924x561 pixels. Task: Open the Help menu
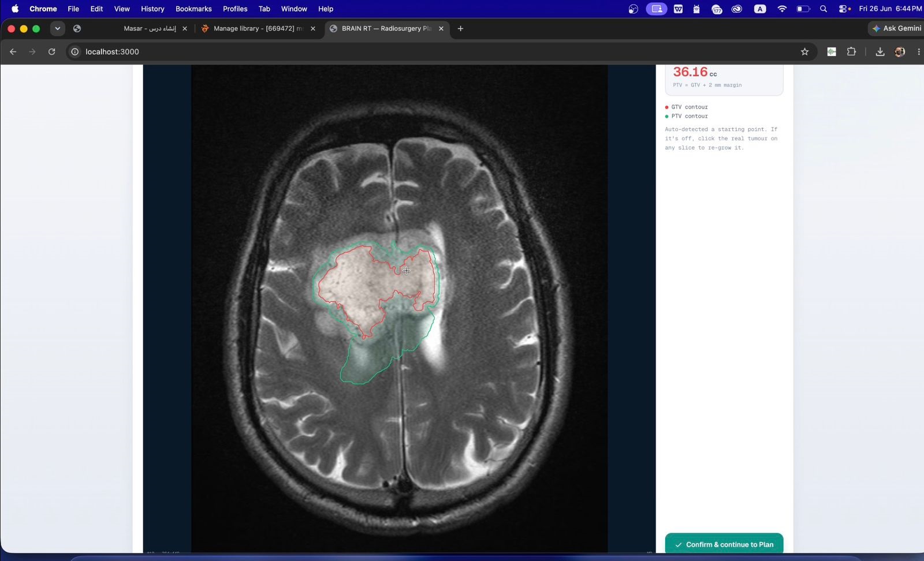pyautogui.click(x=326, y=9)
